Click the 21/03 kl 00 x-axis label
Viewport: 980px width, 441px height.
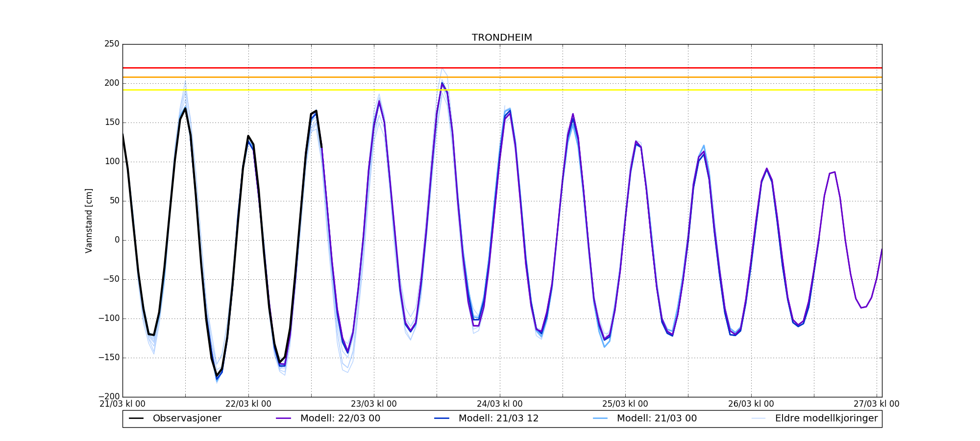pyautogui.click(x=122, y=404)
